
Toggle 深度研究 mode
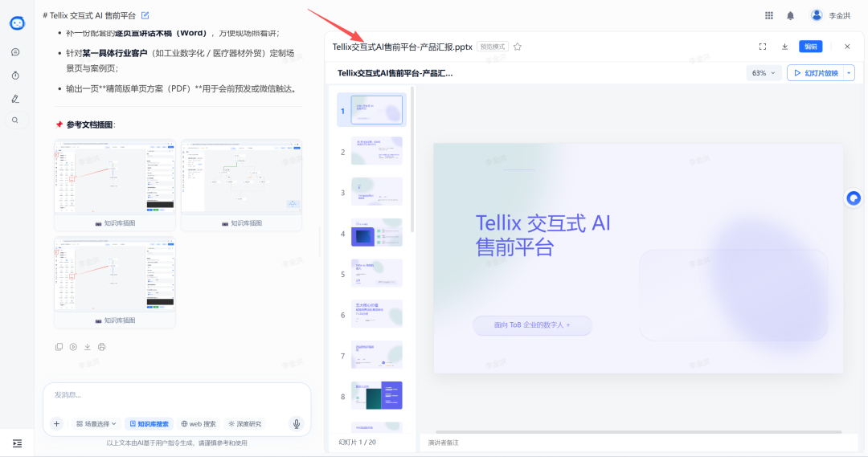244,424
